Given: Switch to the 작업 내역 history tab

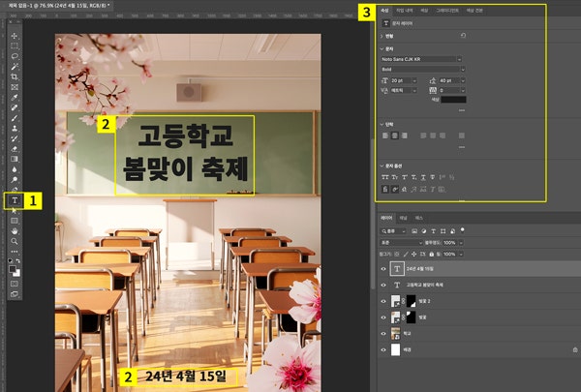Looking at the screenshot, I should [404, 11].
